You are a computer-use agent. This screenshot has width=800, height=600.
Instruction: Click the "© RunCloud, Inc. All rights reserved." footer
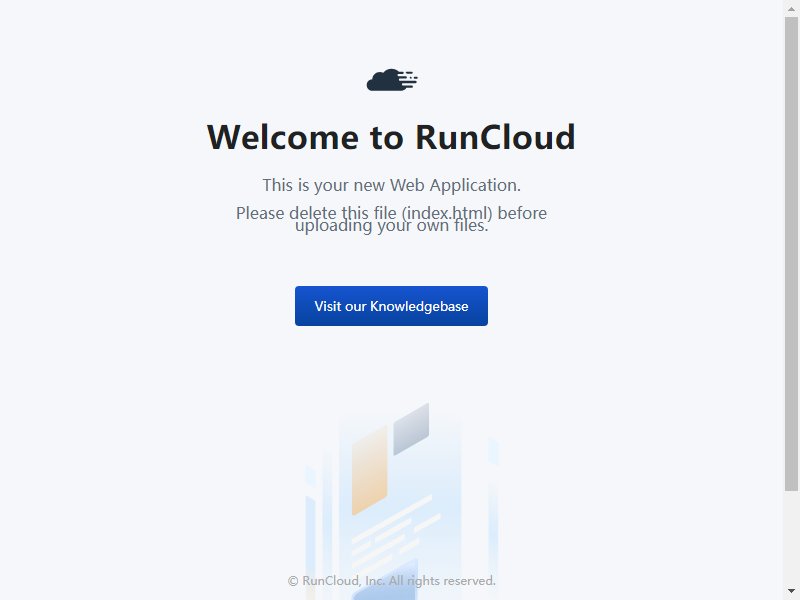(x=391, y=581)
